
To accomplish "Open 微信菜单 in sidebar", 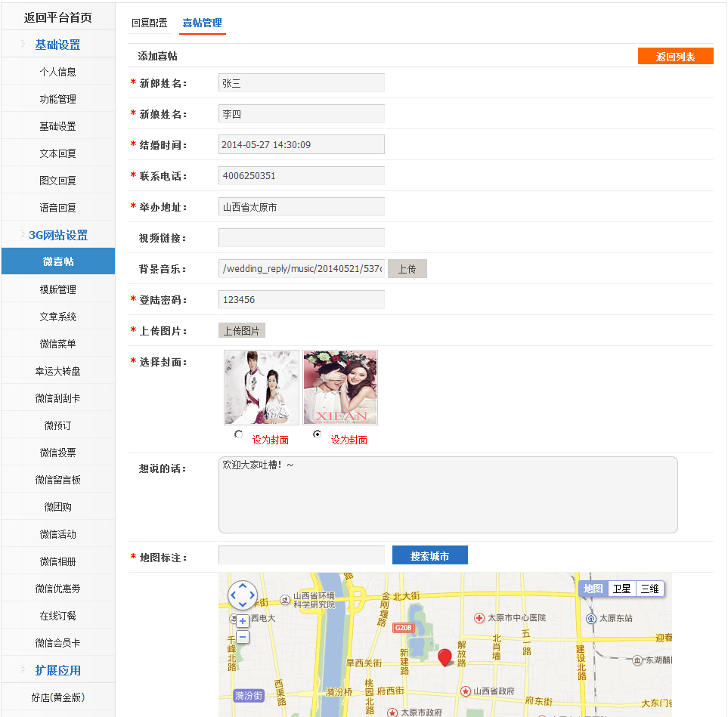I will click(x=58, y=344).
